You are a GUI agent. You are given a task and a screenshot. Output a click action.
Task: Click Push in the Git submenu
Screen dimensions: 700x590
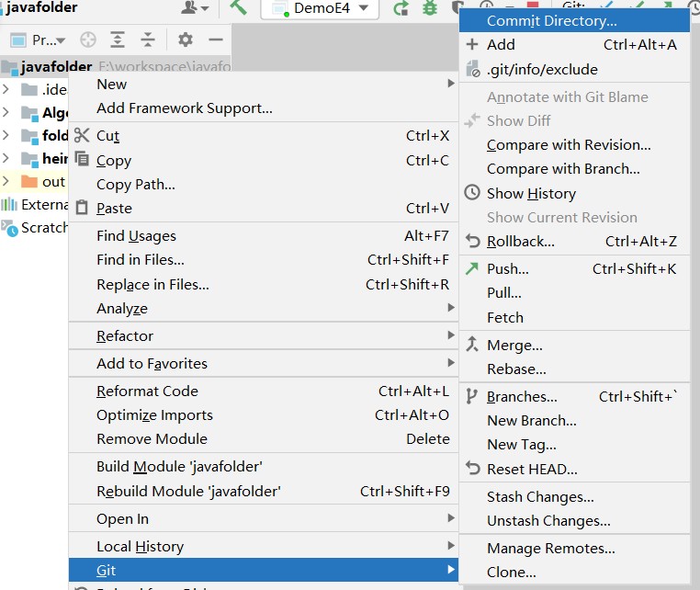507,268
